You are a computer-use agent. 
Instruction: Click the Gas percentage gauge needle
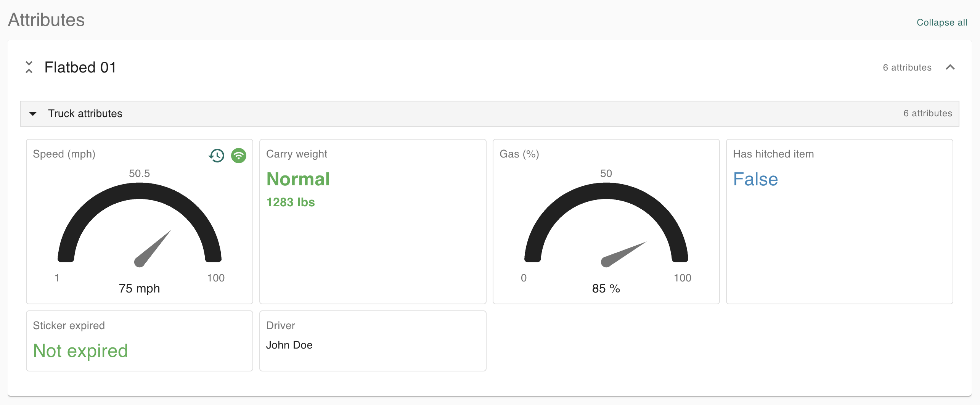(x=623, y=254)
